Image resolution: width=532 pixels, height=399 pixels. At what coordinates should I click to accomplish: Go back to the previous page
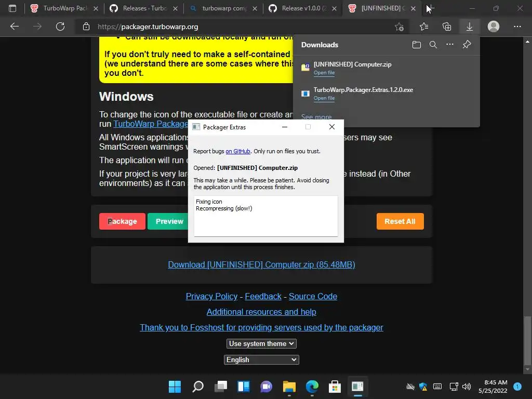15,26
